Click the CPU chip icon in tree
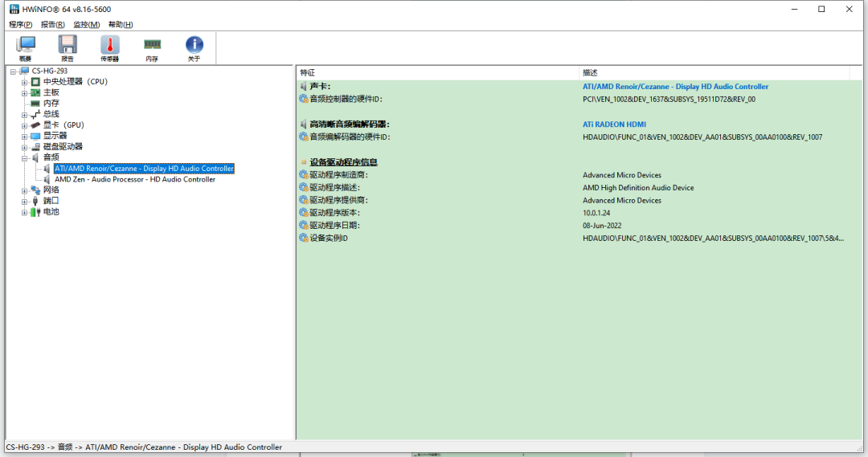 (x=35, y=82)
